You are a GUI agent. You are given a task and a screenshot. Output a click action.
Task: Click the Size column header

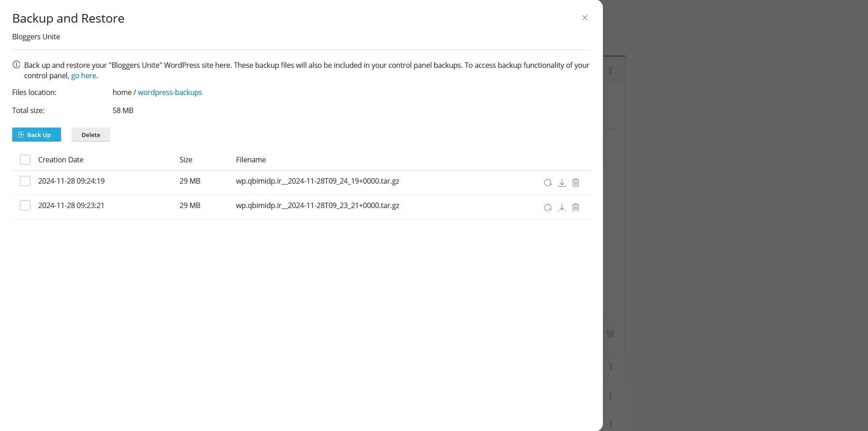(x=186, y=160)
